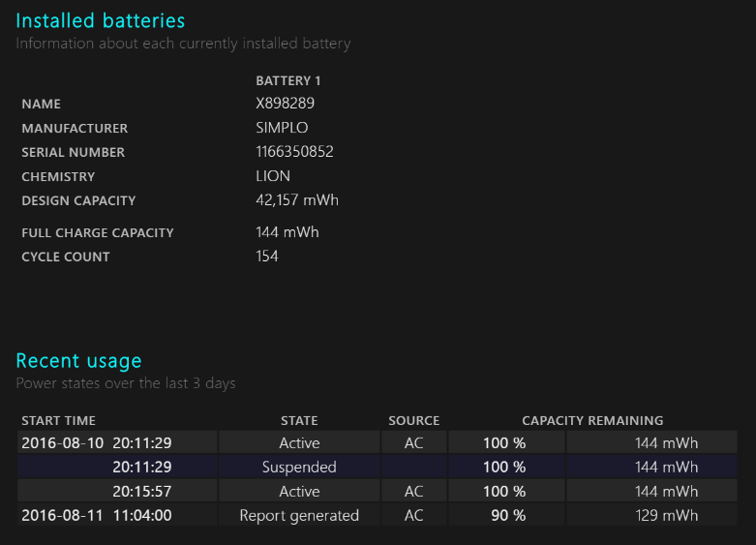This screenshot has height=545, width=756.
Task: Select the cycle count value 154
Action: pyautogui.click(x=267, y=257)
